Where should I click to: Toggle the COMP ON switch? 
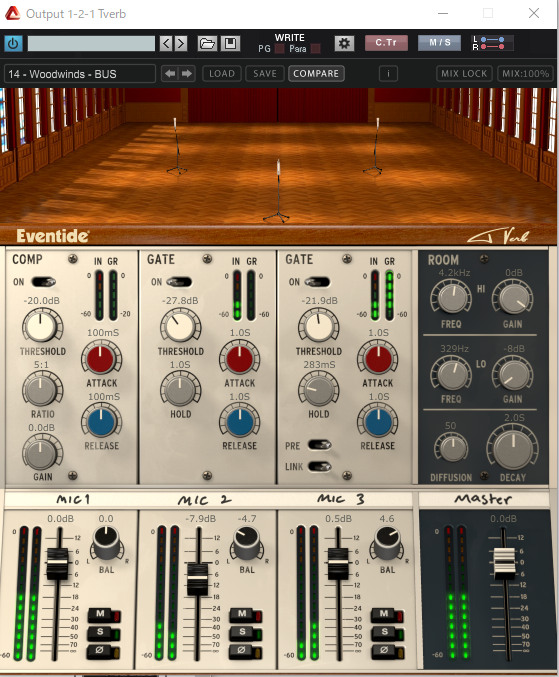tap(43, 282)
